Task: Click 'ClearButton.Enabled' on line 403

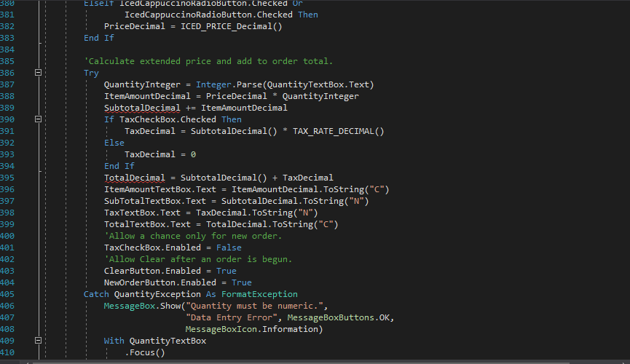Action: pyautogui.click(x=152, y=272)
